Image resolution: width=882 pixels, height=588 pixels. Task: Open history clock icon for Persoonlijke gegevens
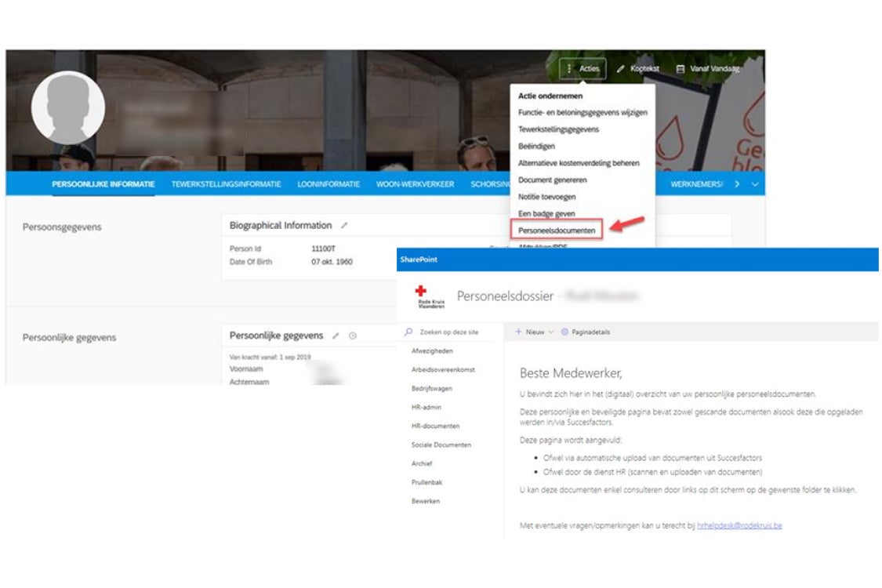click(352, 336)
